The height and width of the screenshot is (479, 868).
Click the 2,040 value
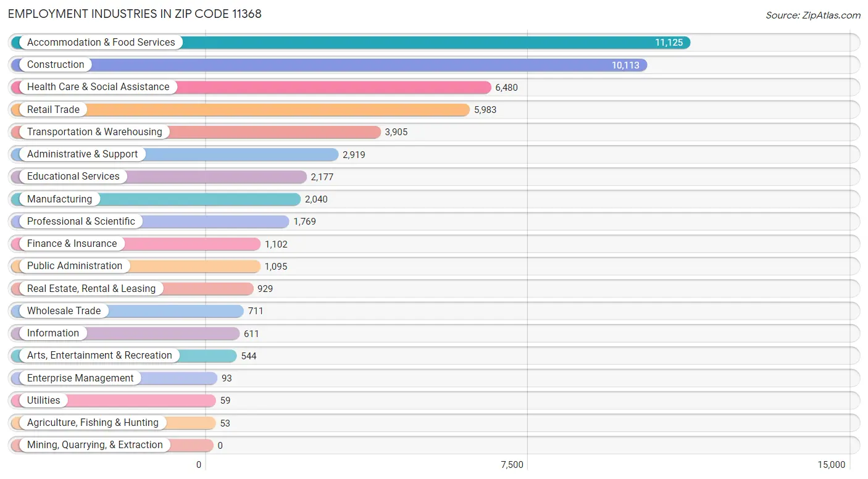316,199
